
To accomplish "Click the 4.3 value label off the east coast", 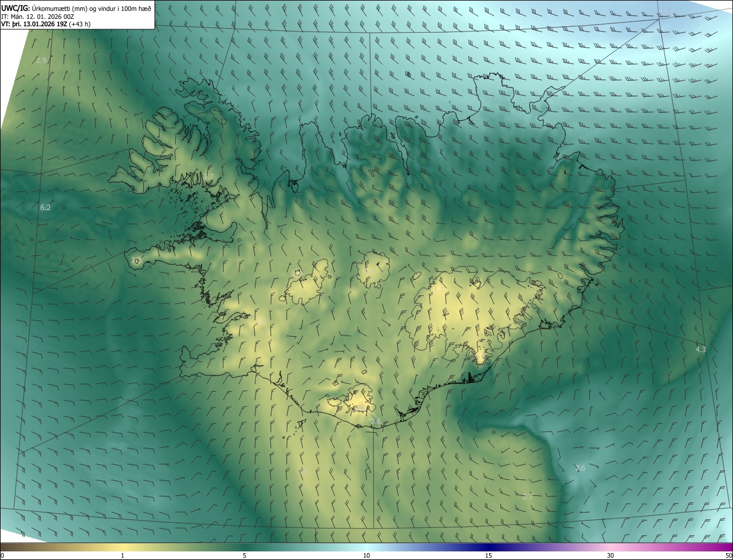I will [700, 349].
